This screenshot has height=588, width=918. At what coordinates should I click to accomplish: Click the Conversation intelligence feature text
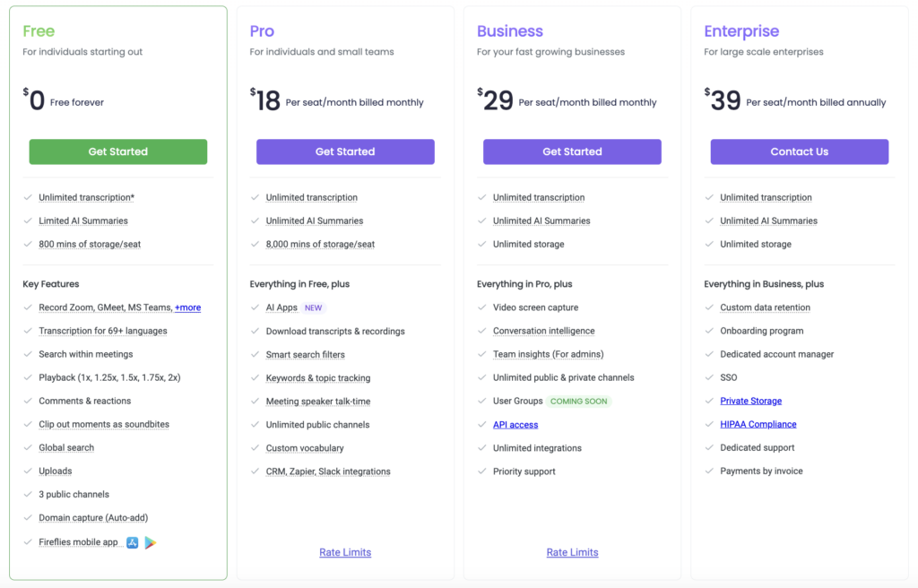tap(544, 331)
